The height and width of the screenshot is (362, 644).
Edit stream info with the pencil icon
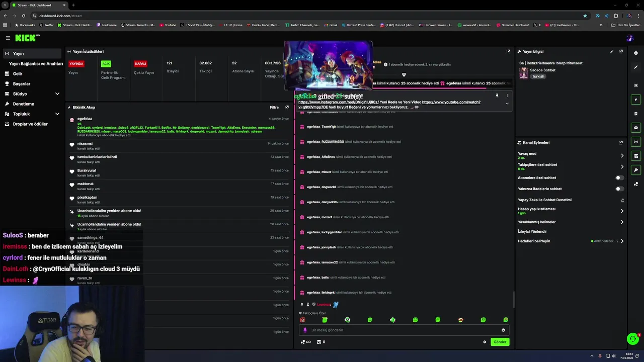pyautogui.click(x=612, y=51)
